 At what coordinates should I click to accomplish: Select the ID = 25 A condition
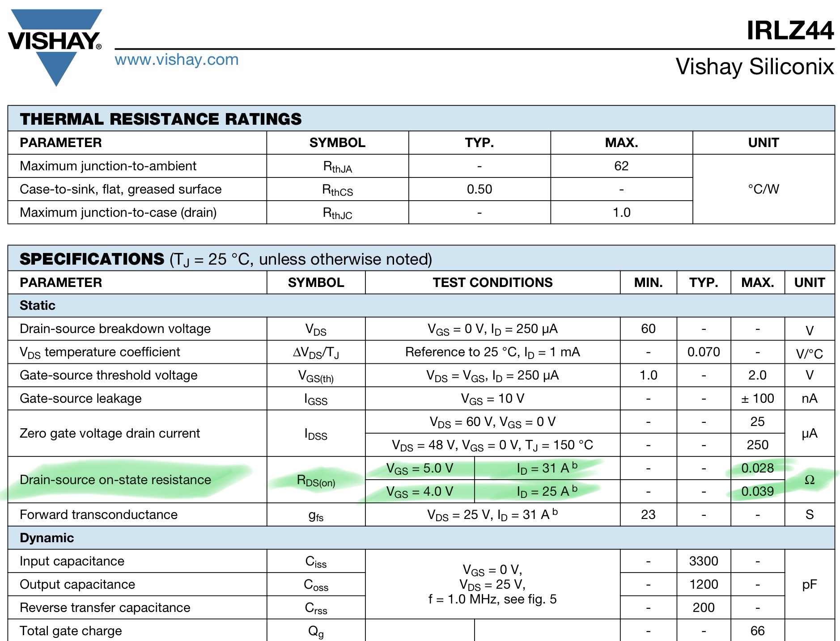[547, 491]
